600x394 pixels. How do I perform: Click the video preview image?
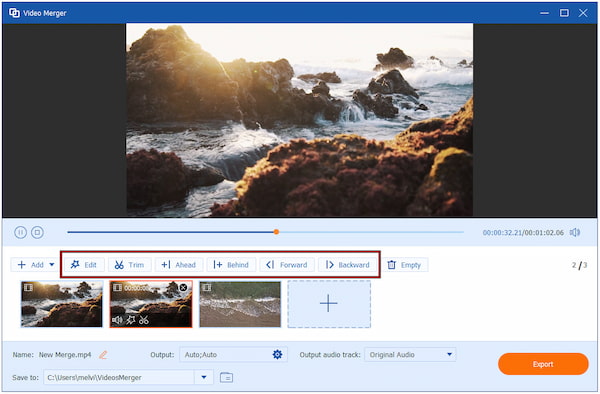tap(300, 120)
